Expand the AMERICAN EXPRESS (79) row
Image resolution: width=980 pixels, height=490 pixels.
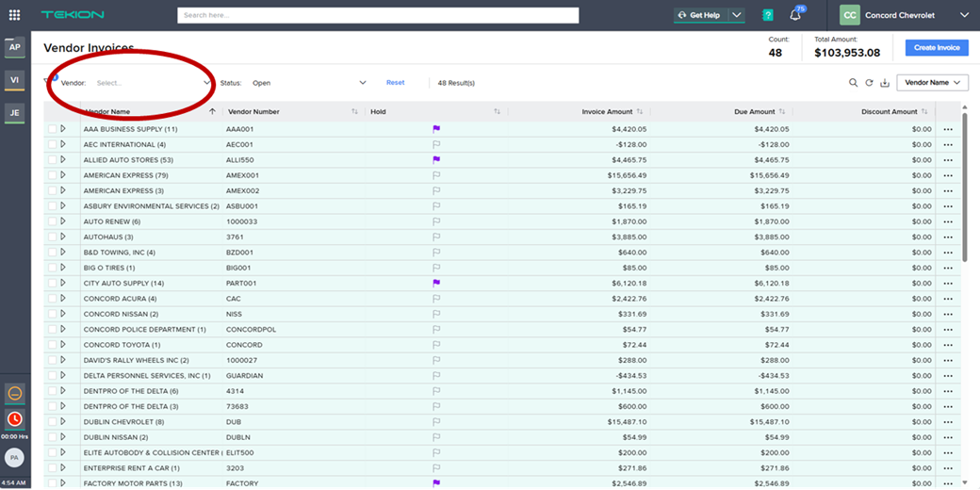click(63, 175)
